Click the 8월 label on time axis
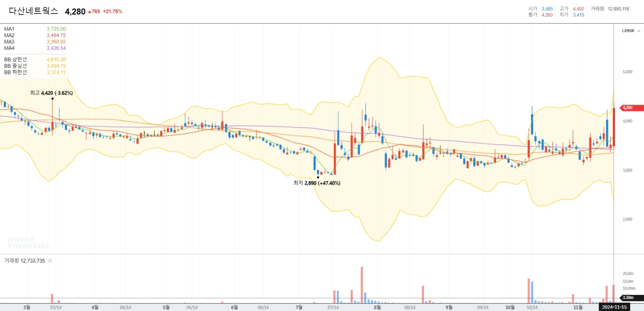 (x=377, y=307)
